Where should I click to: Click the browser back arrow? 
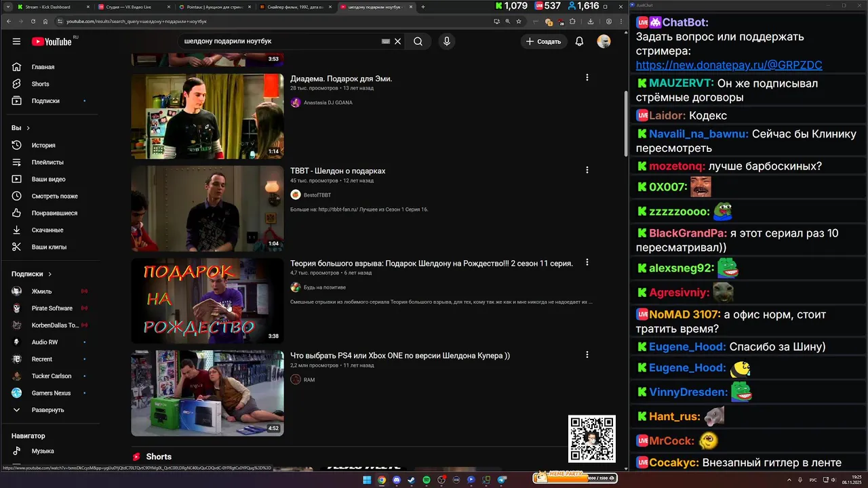coord(9,22)
